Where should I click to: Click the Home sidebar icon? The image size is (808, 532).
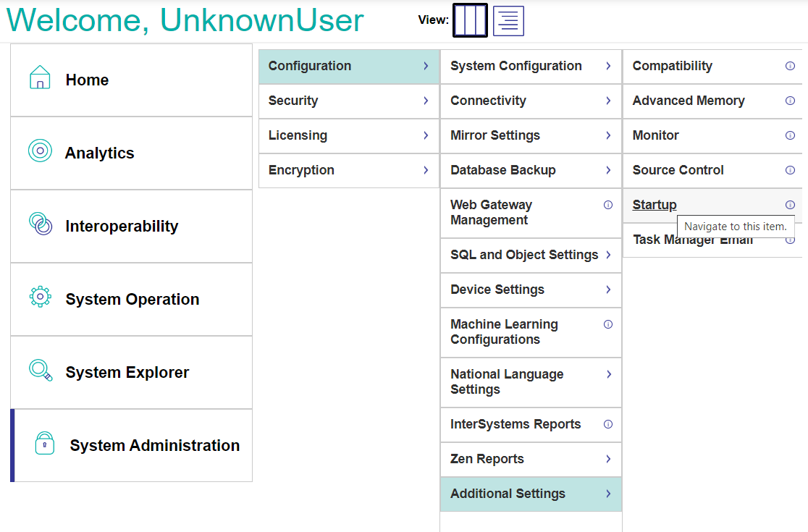(40, 78)
